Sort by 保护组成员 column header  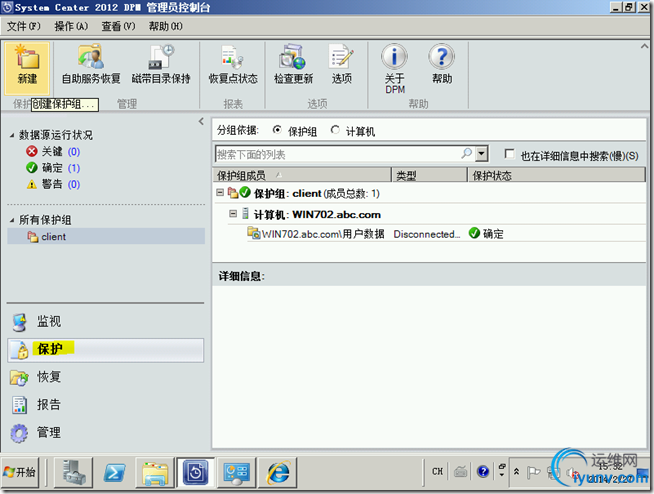coord(302,175)
